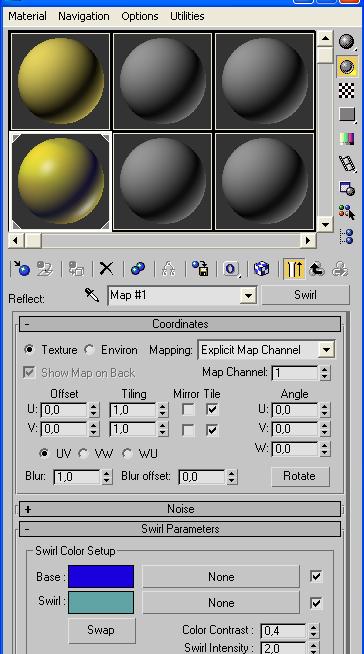The height and width of the screenshot is (654, 364).
Task: Expand the Noise rollout
Action: [x=180, y=509]
